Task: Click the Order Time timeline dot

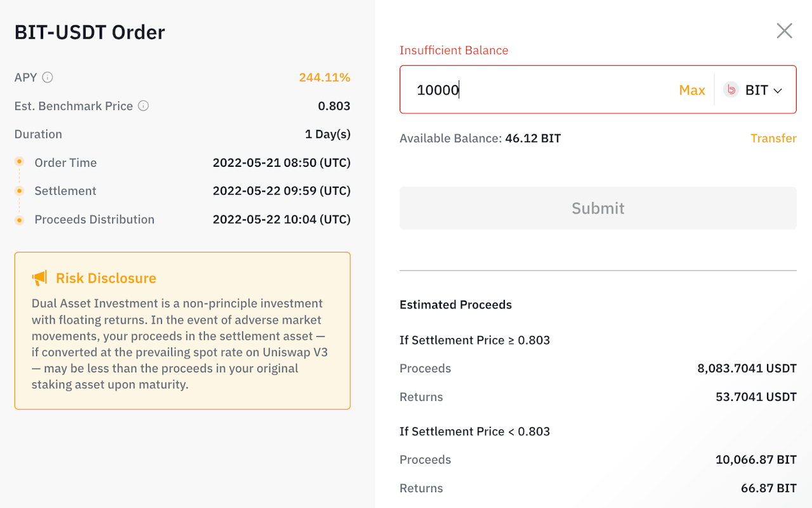Action: [x=20, y=162]
